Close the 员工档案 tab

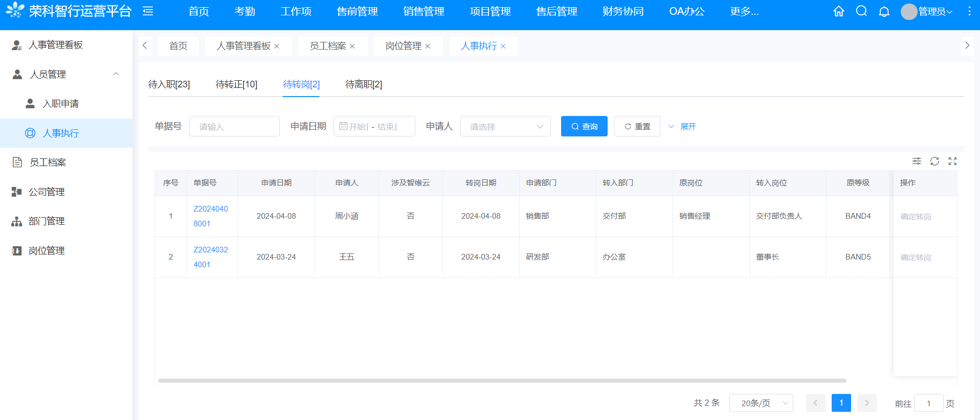click(352, 46)
